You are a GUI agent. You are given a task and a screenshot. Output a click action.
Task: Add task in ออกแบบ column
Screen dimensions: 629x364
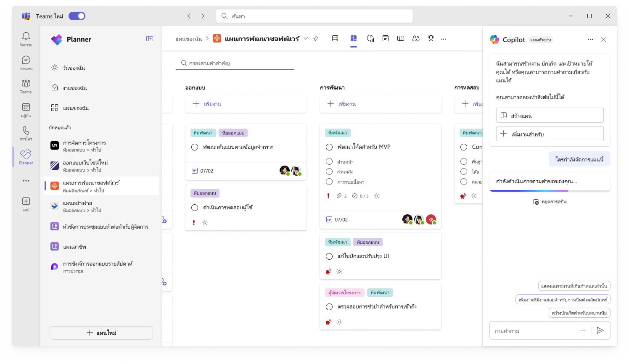246,104
